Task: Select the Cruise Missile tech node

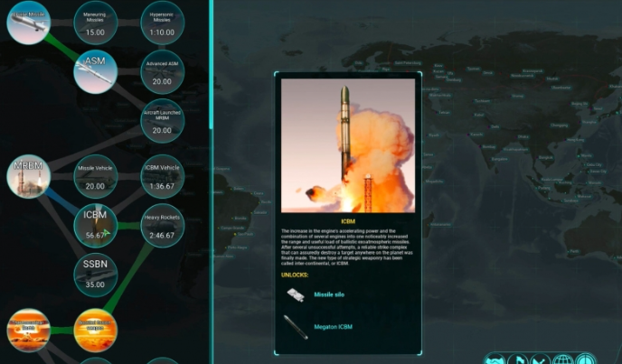Action: pos(29,23)
